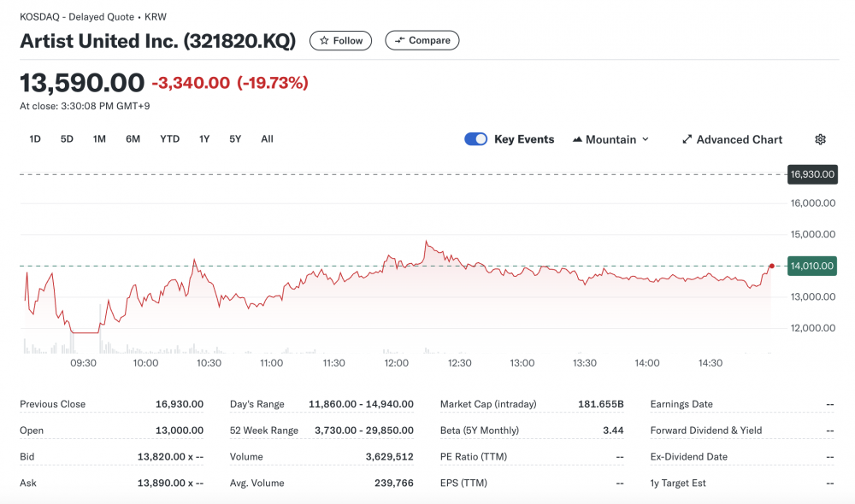Click the mountain chart type icon
Image resolution: width=855 pixels, height=504 pixels.
point(577,139)
